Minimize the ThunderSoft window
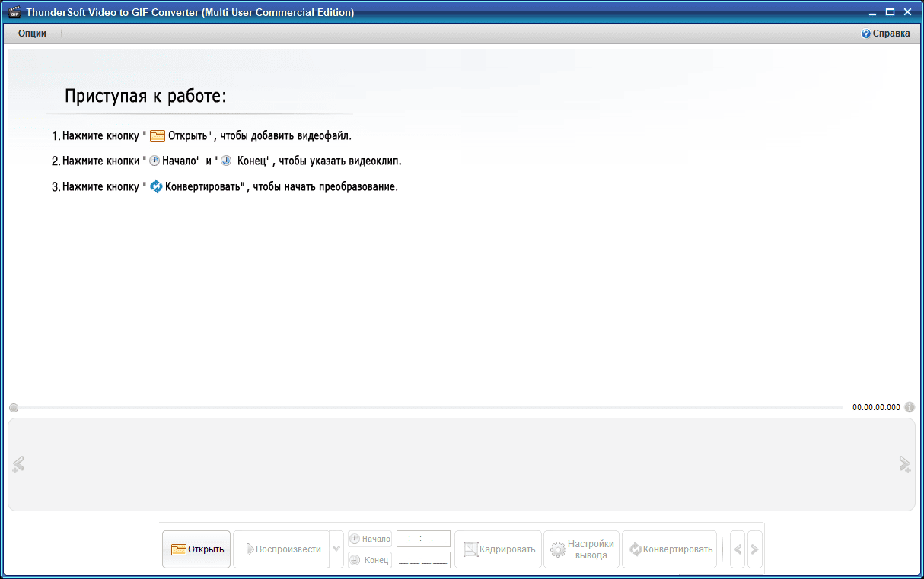 tap(872, 12)
